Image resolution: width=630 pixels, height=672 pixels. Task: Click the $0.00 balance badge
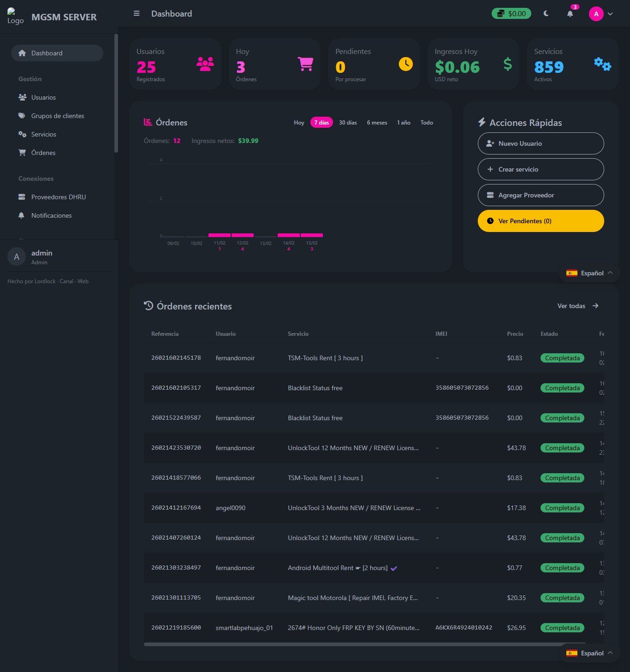pyautogui.click(x=511, y=14)
